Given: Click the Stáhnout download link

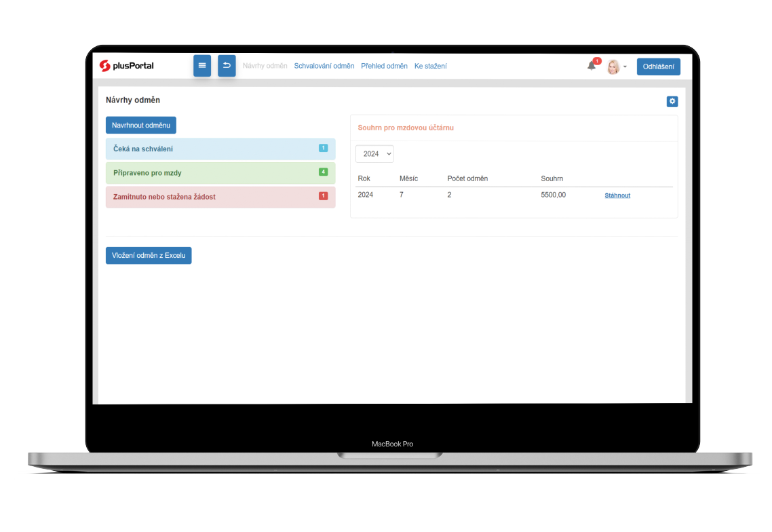Looking at the screenshot, I should point(617,195).
